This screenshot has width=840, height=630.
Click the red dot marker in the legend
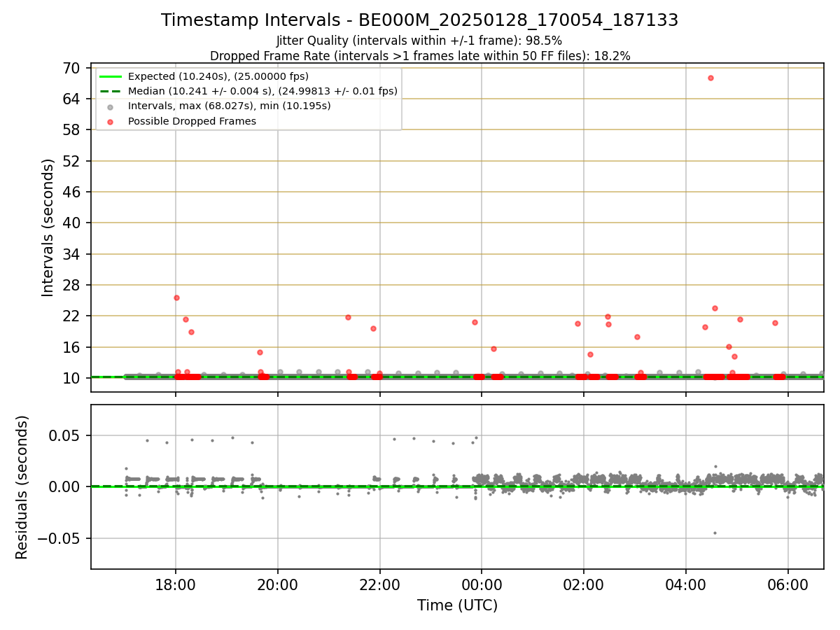111,121
